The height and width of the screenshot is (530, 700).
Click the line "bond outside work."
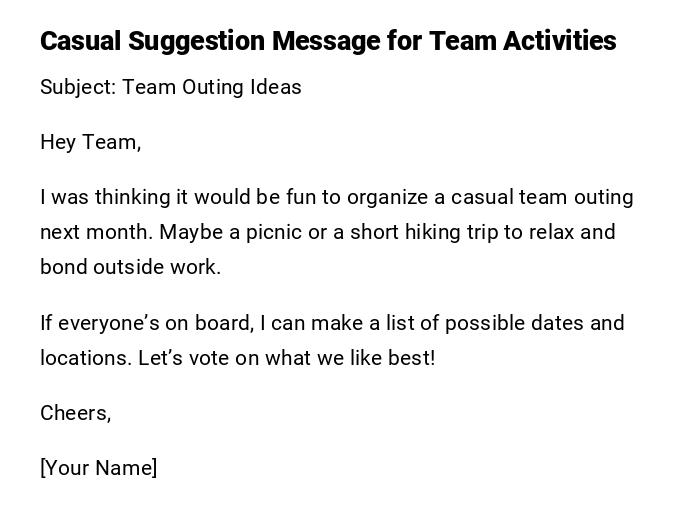point(130,267)
